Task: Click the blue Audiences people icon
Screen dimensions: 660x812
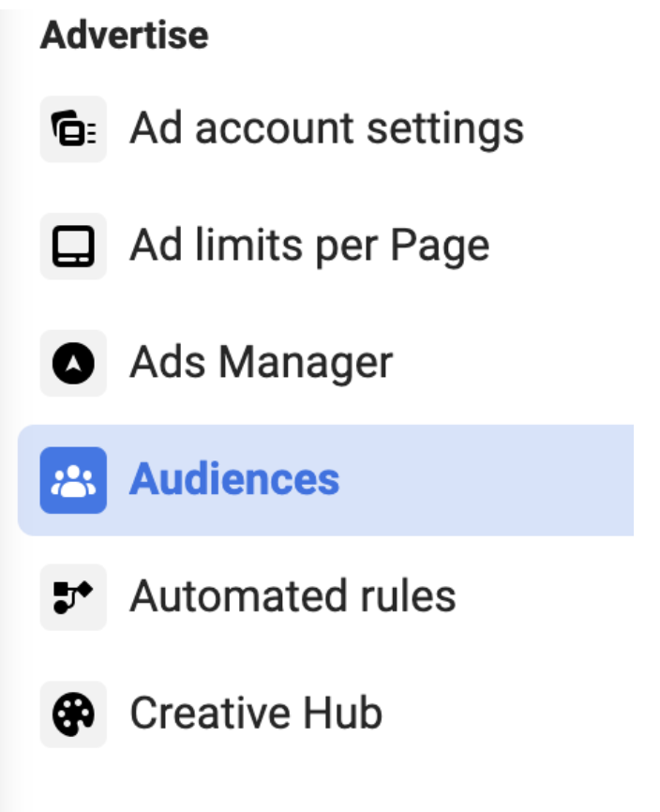Action: pyautogui.click(x=73, y=480)
